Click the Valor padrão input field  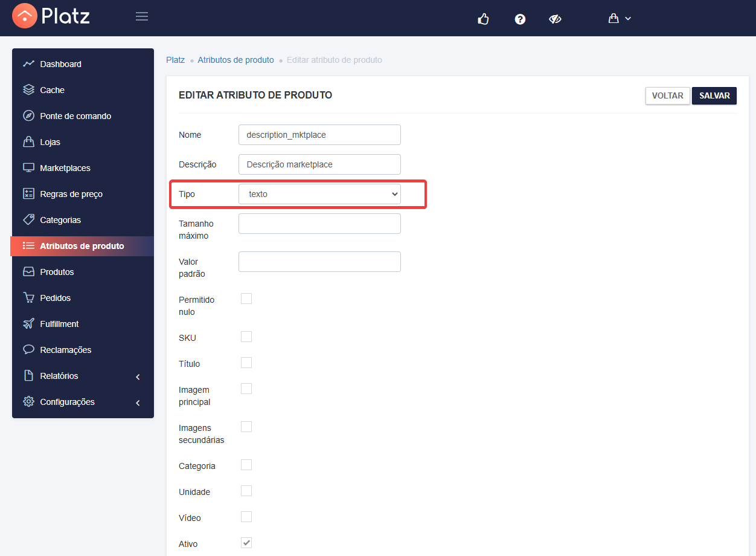coord(319,262)
